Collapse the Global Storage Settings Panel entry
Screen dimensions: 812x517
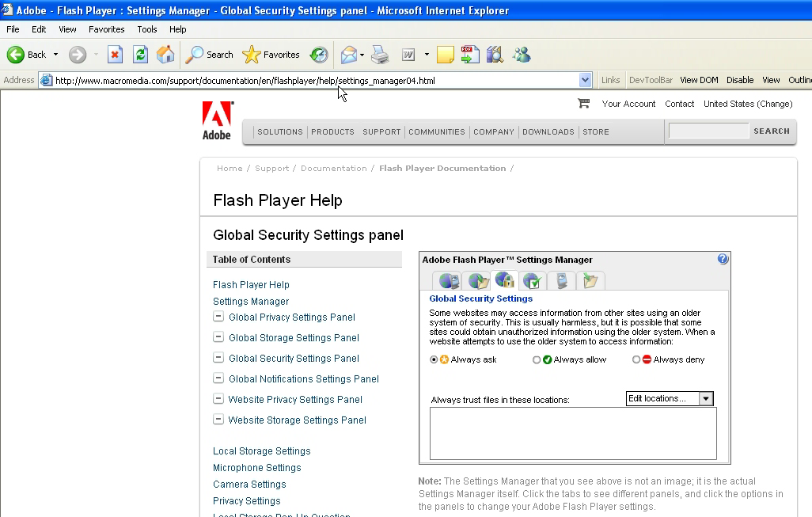[218, 337]
